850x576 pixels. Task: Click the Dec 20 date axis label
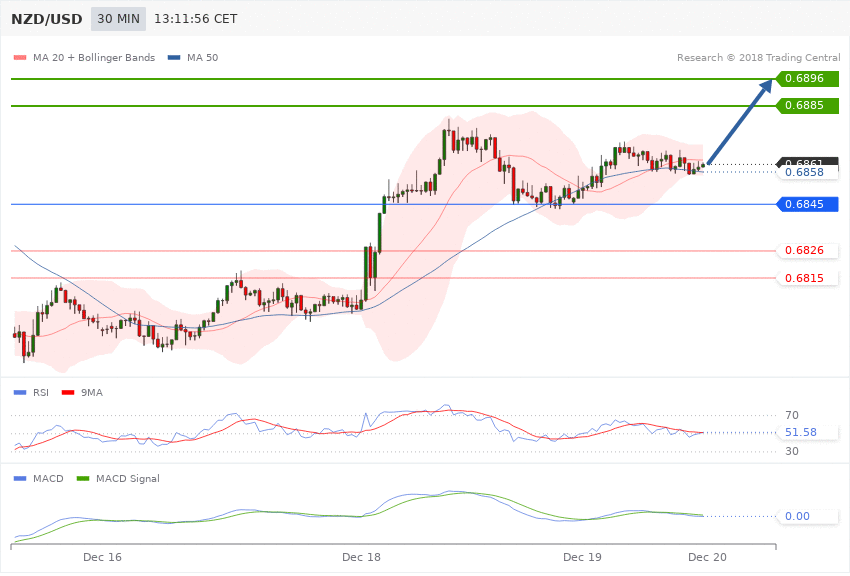tap(707, 557)
